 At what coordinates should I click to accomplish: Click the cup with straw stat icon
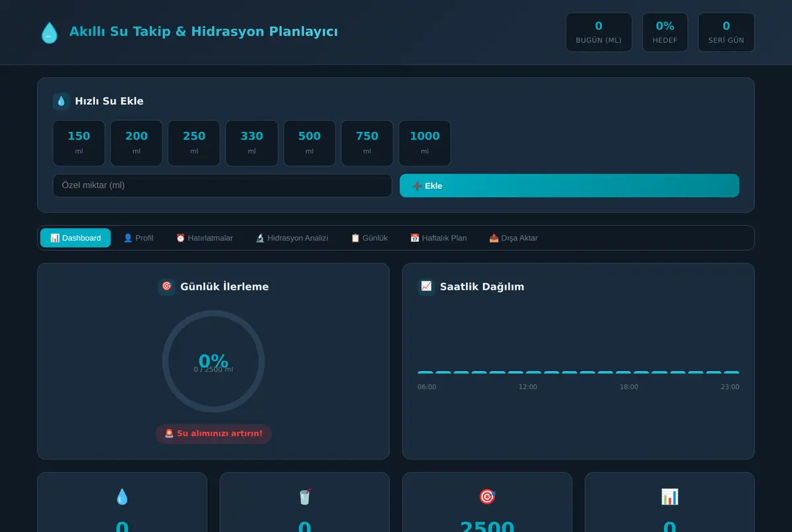(x=304, y=496)
